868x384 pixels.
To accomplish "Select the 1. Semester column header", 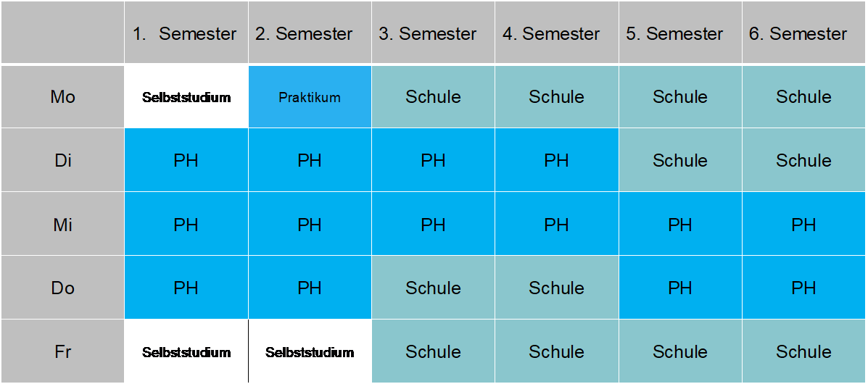I will point(186,33).
